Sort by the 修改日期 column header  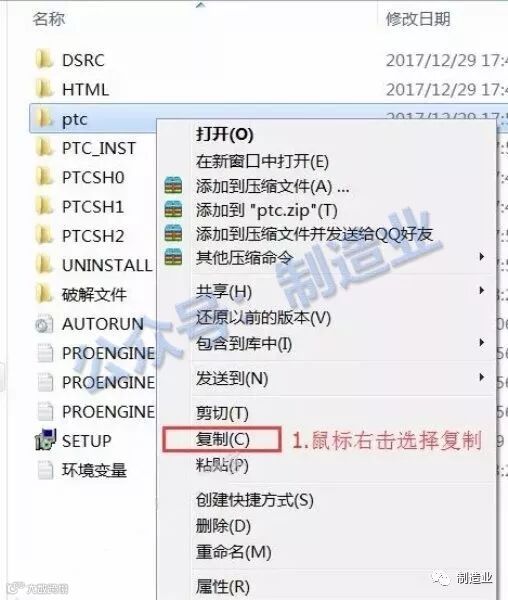[418, 18]
